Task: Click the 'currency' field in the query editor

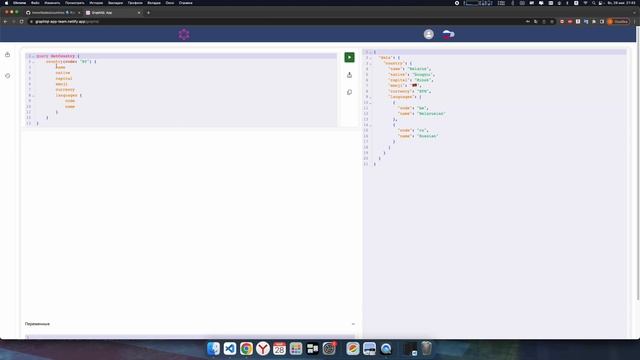Action: tap(65, 89)
